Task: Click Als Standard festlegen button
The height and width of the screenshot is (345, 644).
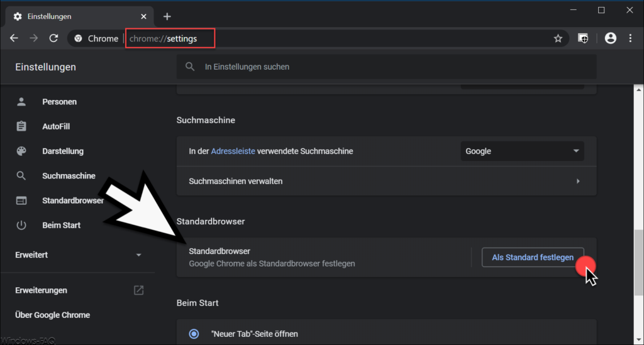Action: click(x=533, y=257)
